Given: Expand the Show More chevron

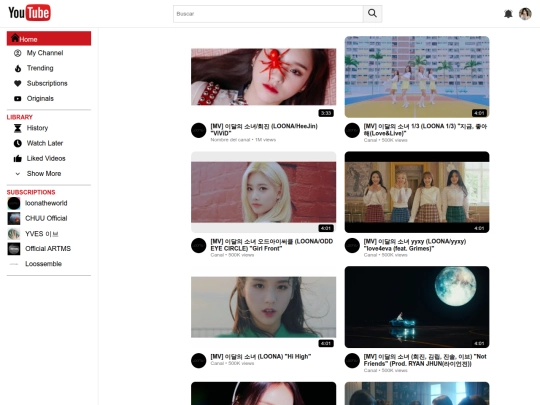Looking at the screenshot, I should pos(18,174).
